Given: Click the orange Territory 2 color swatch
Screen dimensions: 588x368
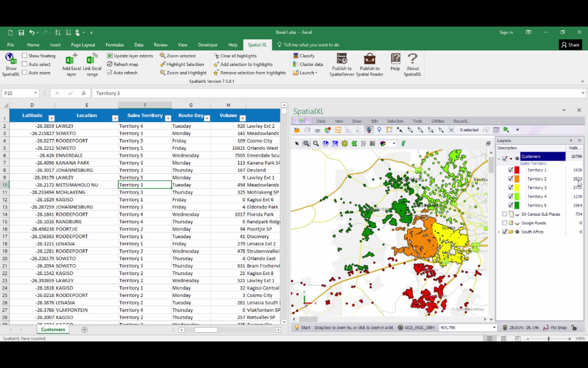Looking at the screenshot, I should click(517, 179).
